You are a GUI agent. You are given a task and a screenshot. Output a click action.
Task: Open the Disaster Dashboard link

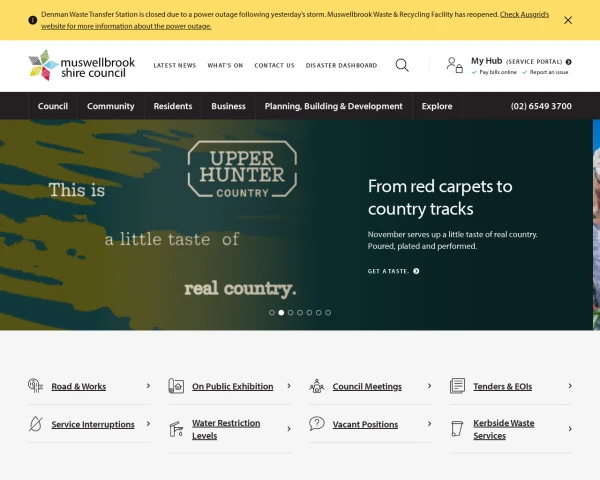pos(341,65)
